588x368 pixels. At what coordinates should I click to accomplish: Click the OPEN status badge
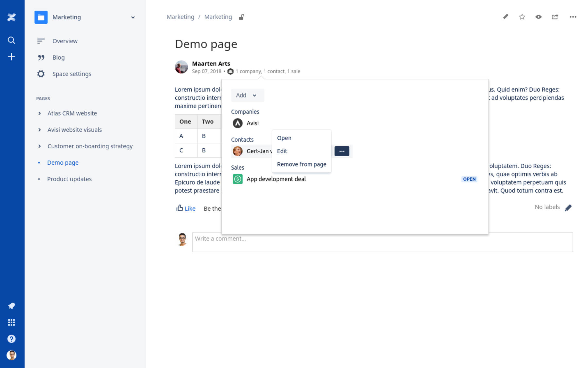coord(469,179)
